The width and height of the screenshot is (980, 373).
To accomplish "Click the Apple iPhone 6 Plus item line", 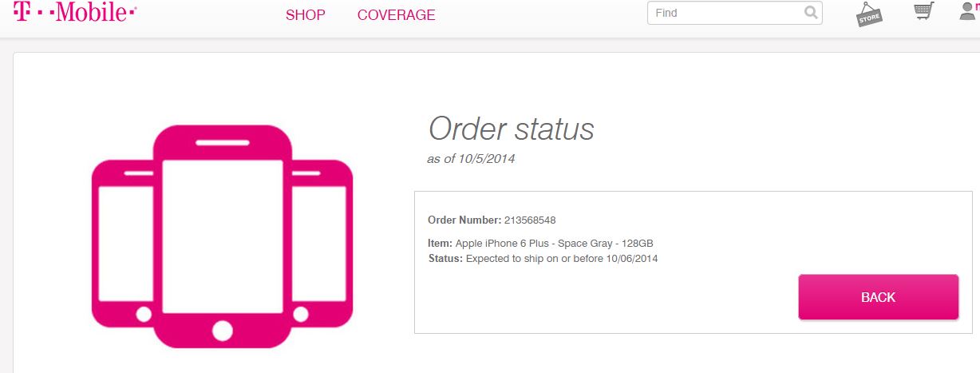I will (x=541, y=243).
